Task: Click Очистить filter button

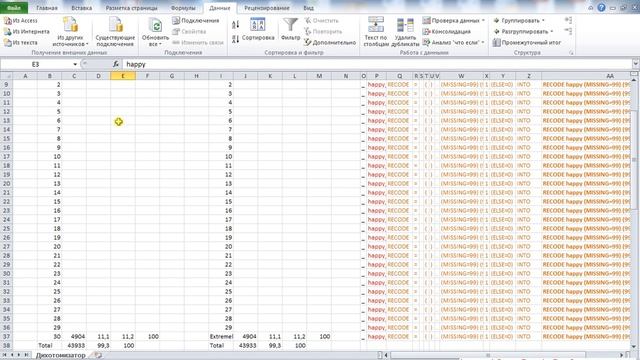Action: click(x=322, y=20)
